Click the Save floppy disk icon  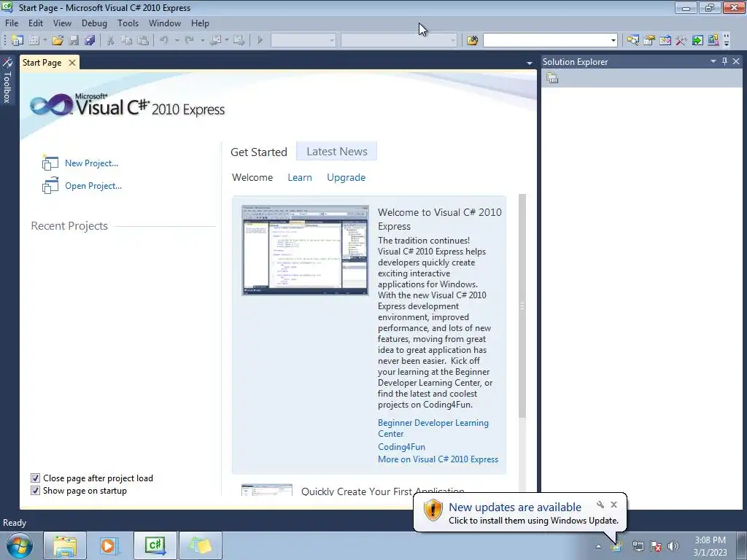[74, 41]
